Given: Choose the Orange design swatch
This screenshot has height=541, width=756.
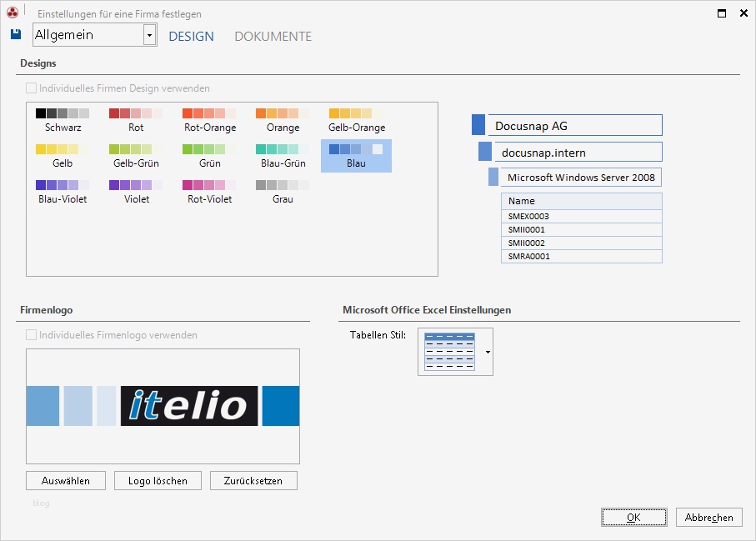Looking at the screenshot, I should click(x=283, y=120).
